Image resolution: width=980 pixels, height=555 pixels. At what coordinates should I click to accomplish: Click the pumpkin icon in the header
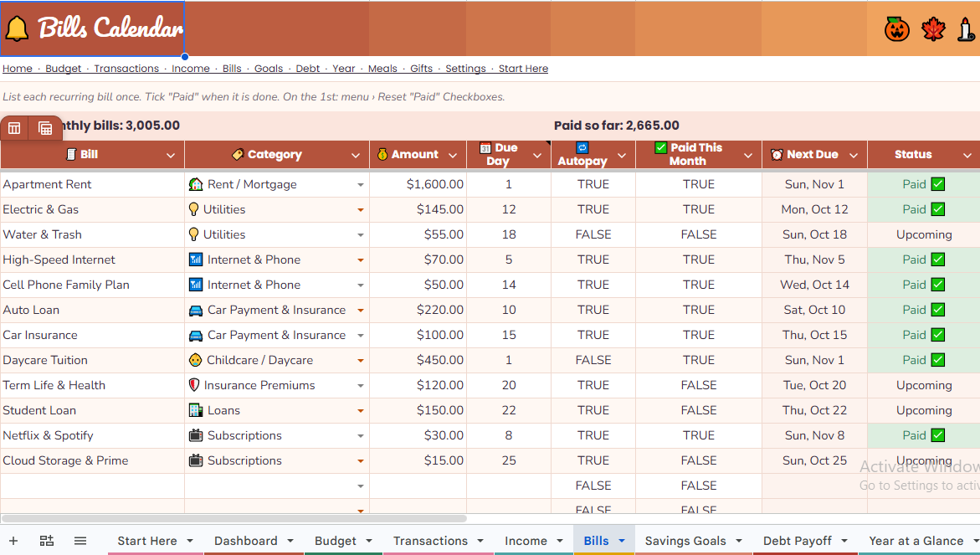coord(897,29)
